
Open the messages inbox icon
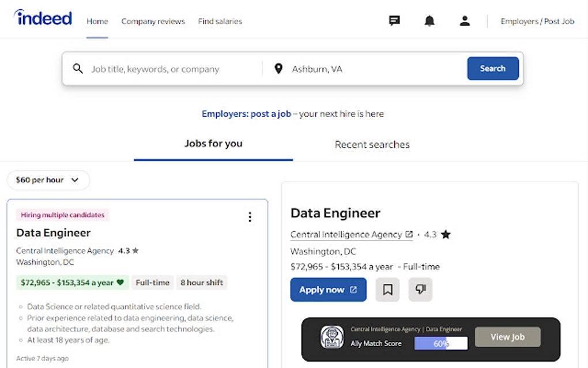pos(394,21)
